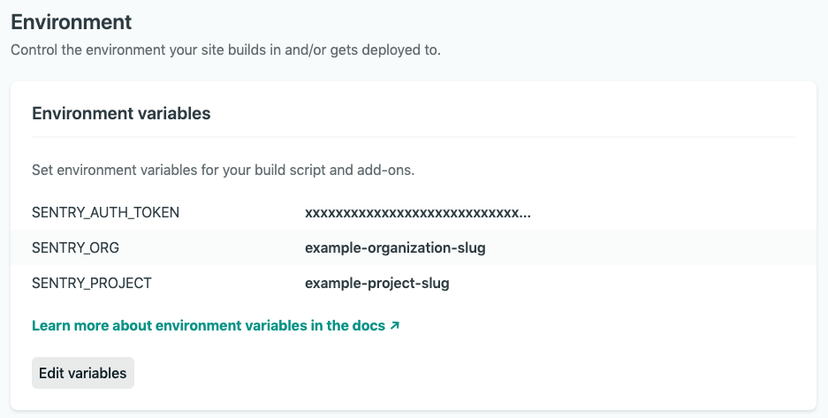Open the environment variables docs link

coord(215,326)
